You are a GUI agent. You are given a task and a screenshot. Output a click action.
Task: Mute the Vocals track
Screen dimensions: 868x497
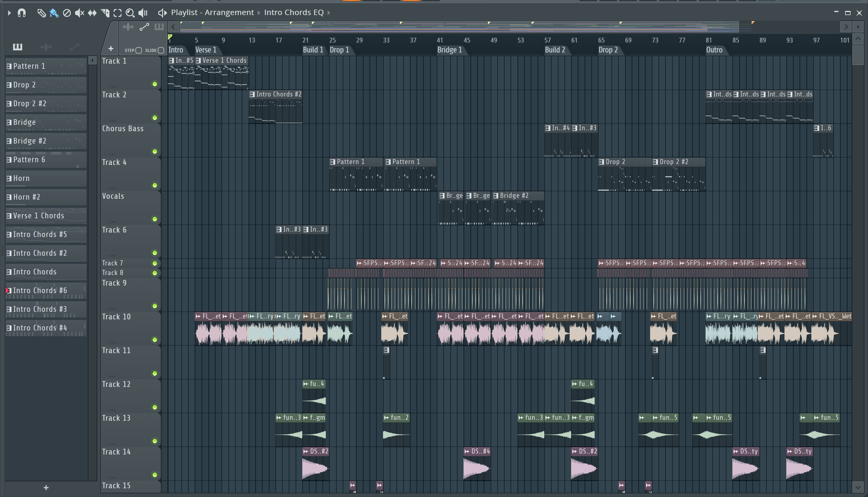pos(155,219)
